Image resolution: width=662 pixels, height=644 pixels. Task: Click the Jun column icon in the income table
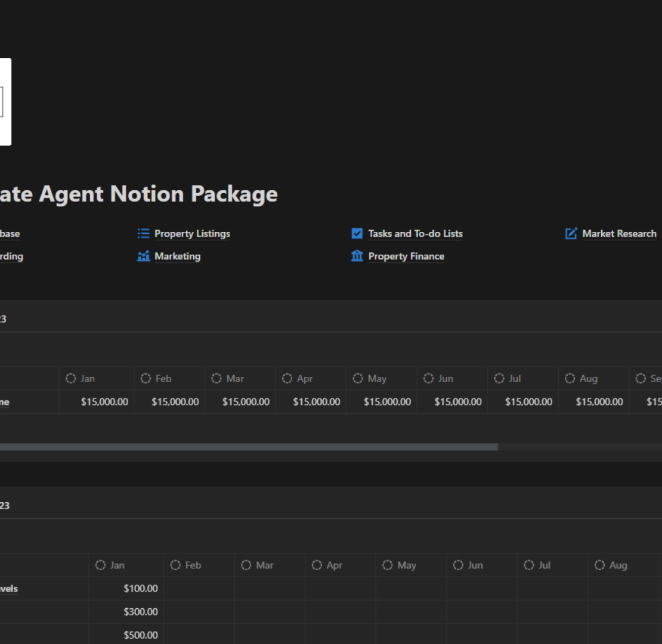[429, 379]
